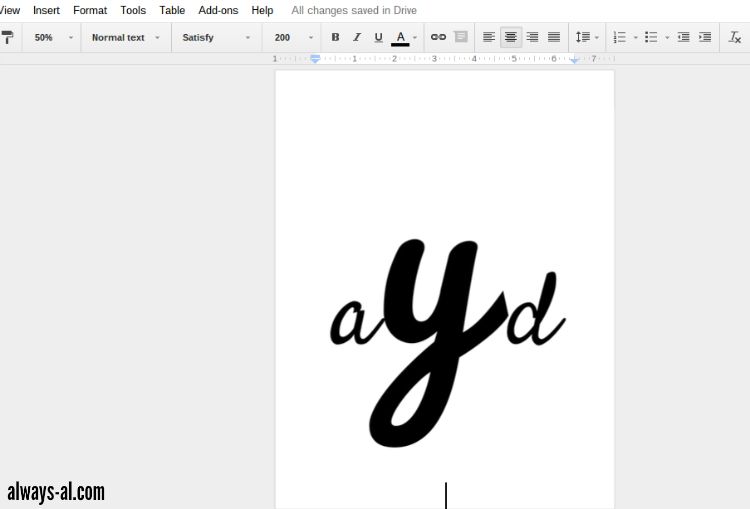750x509 pixels.
Task: Click the increase indent icon
Action: coord(705,37)
